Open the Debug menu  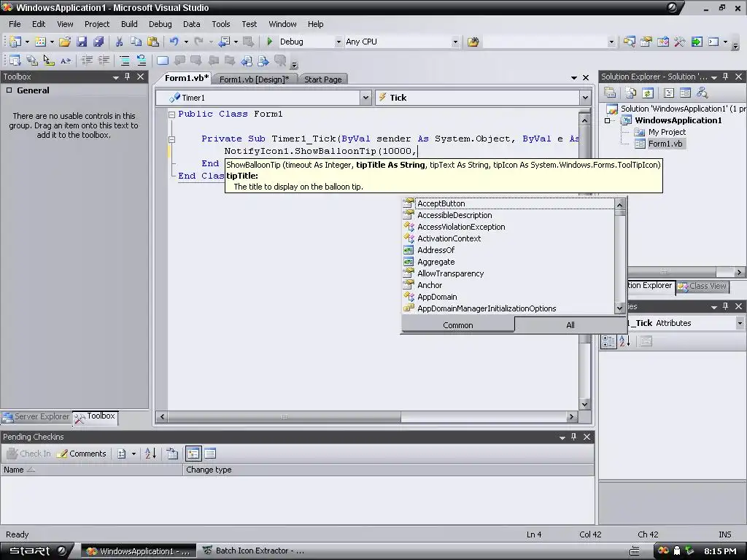click(x=160, y=24)
